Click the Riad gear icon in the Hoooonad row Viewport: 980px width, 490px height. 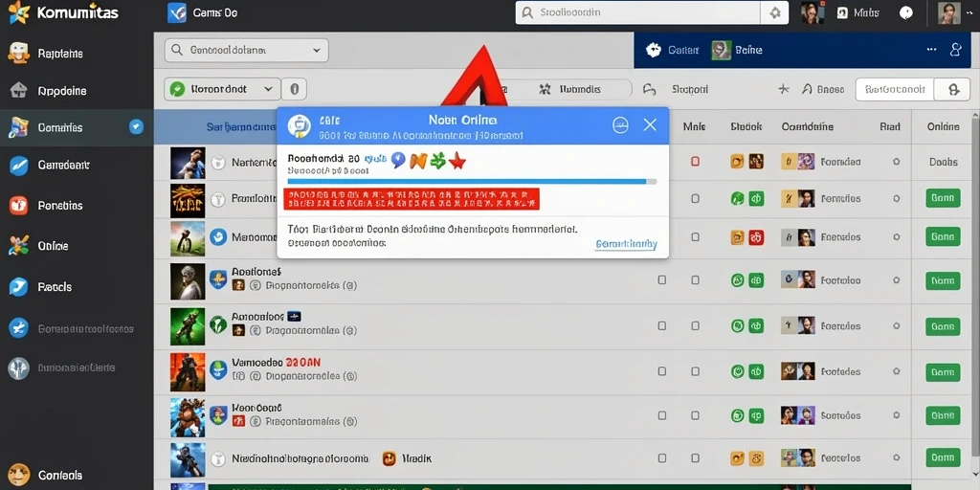(x=896, y=415)
